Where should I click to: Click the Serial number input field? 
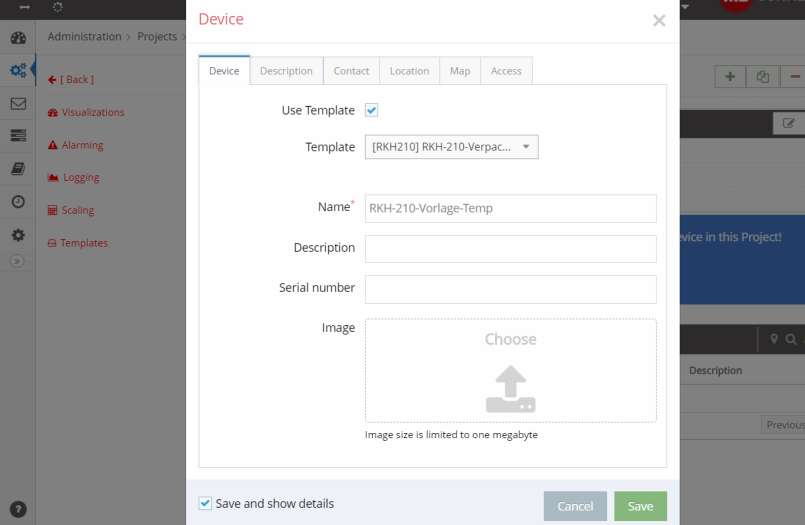[510, 289]
